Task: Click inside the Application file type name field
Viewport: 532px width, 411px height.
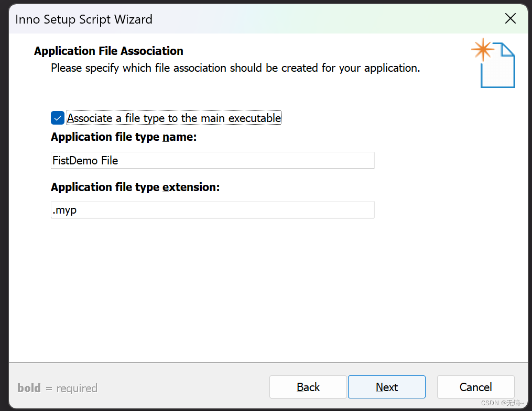Action: 212,160
